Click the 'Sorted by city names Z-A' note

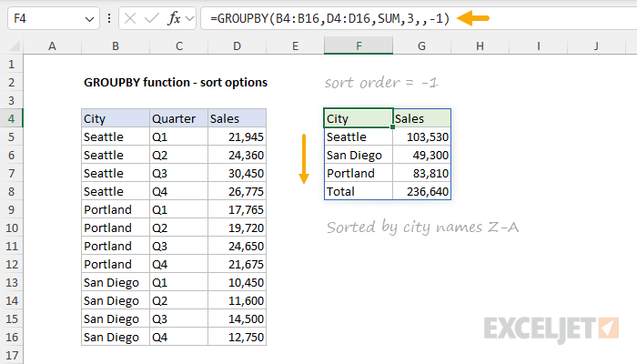pyautogui.click(x=422, y=227)
